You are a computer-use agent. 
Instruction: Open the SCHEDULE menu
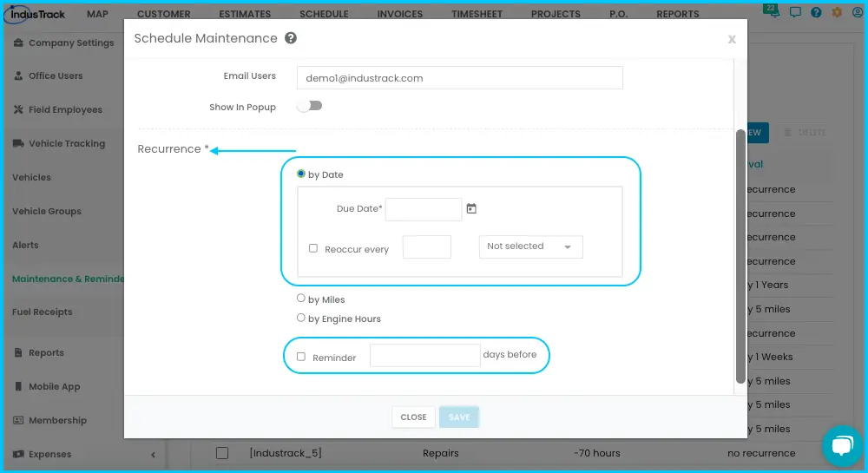click(x=325, y=14)
